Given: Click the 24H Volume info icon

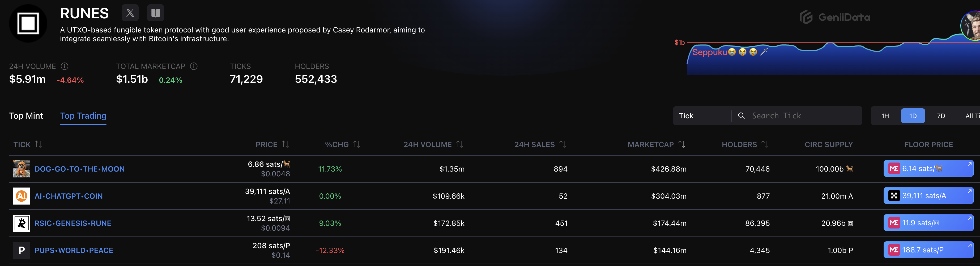Looking at the screenshot, I should point(65,66).
